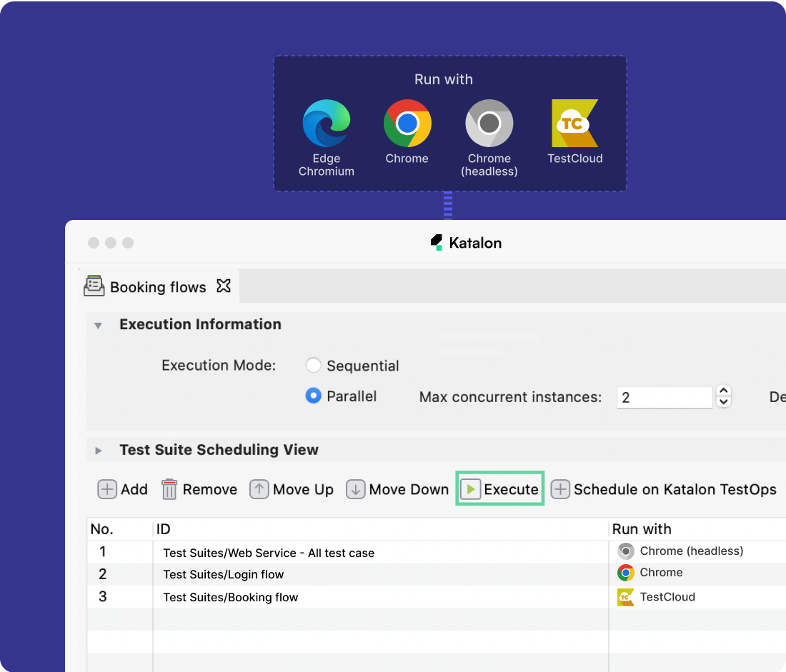
Task: Collapse the Execution Information section
Action: [98, 324]
